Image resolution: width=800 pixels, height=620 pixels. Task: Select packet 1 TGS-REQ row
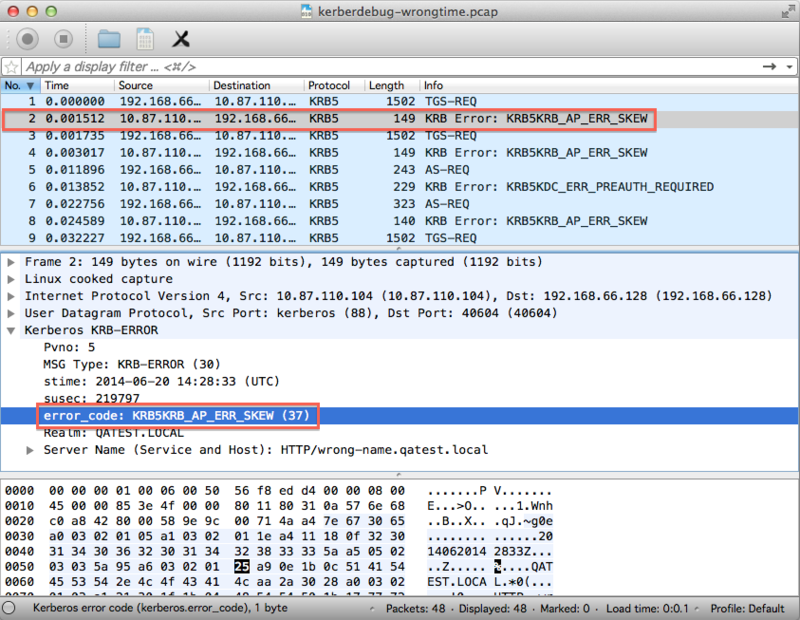click(399, 102)
